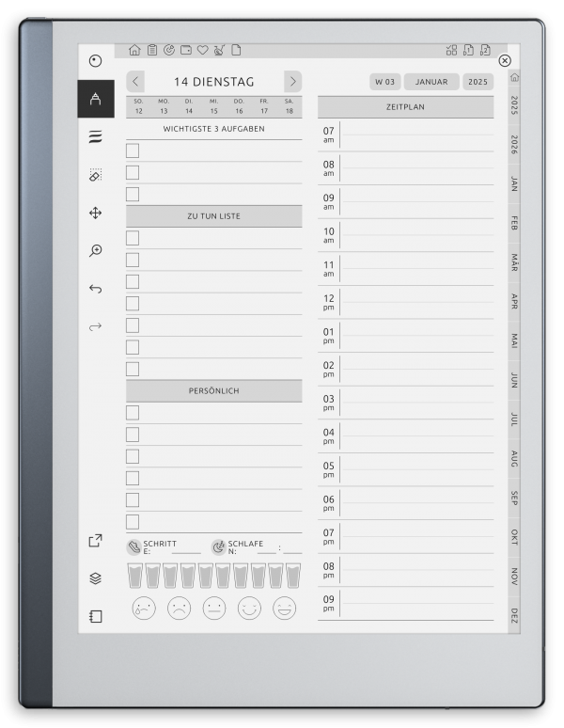The width and height of the screenshot is (564, 728).
Task: Go to previous day with left chevron
Action: 135,82
